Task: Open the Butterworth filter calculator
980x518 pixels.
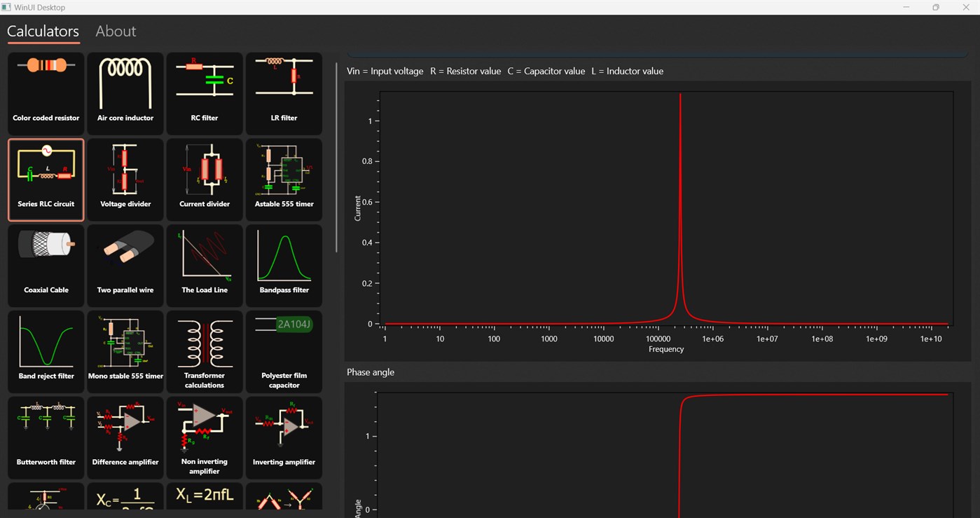Action: click(46, 437)
